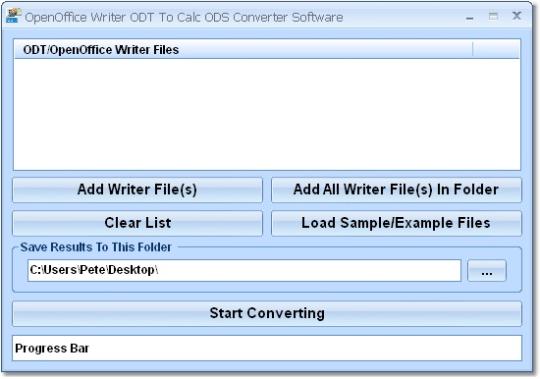Add Writer File(s) button
The width and height of the screenshot is (540, 379).
pos(137,190)
